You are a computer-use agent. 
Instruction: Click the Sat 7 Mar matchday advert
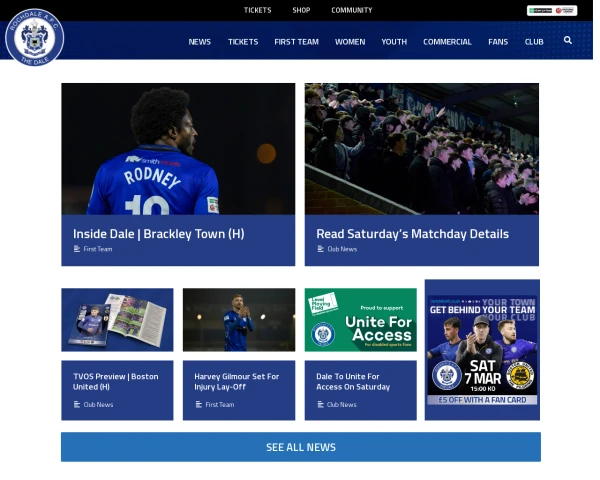click(482, 349)
